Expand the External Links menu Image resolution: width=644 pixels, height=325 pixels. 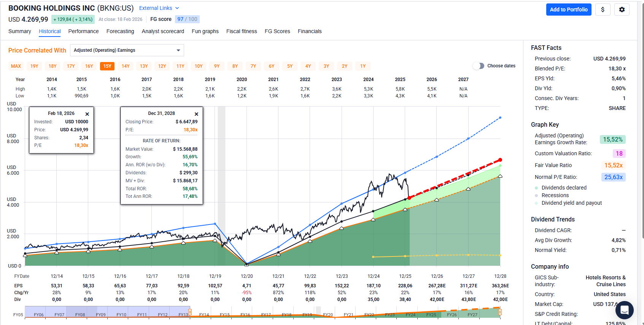pos(159,8)
